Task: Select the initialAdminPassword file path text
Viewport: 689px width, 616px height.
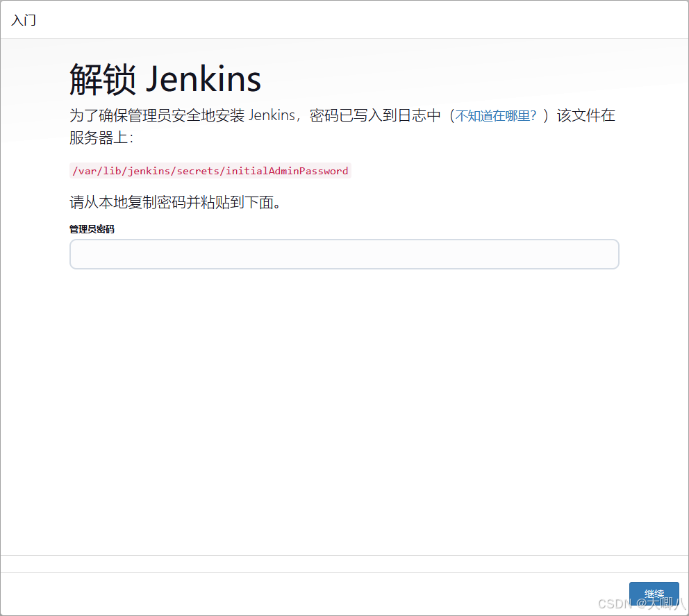Action: [209, 170]
